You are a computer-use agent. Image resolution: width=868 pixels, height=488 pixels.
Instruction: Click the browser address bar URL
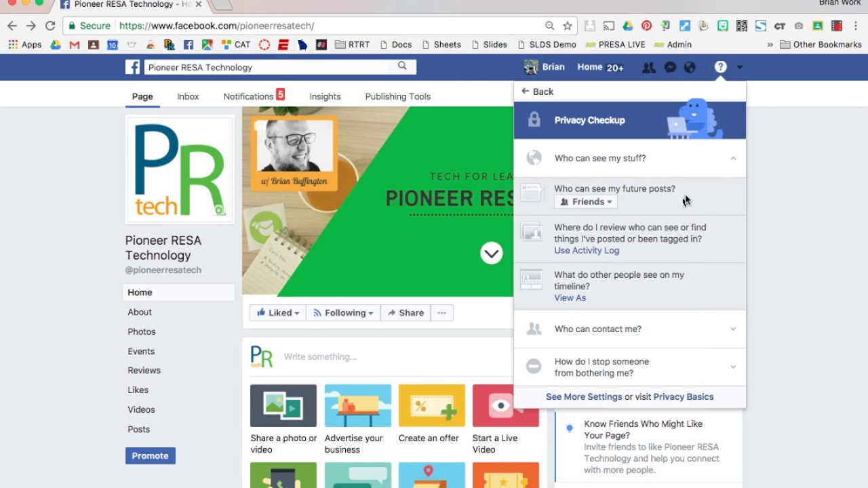pyautogui.click(x=217, y=26)
